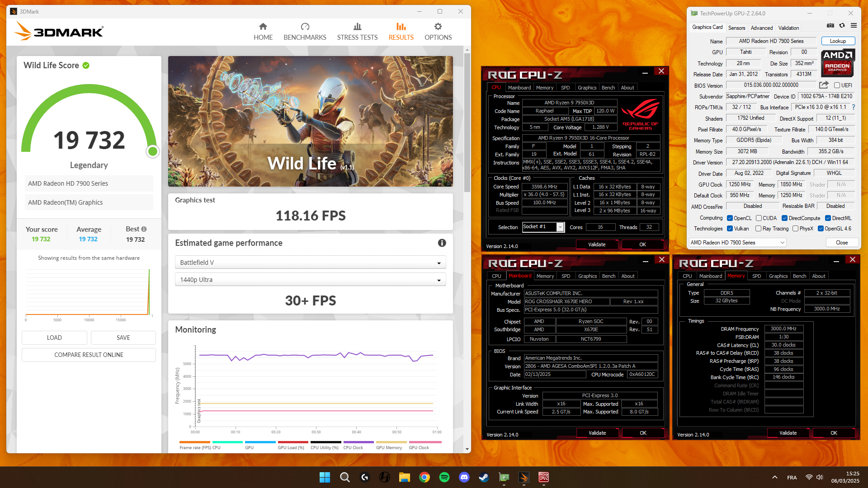Image resolution: width=868 pixels, height=488 pixels.
Task: Open Discord from taskbar
Action: click(x=464, y=477)
